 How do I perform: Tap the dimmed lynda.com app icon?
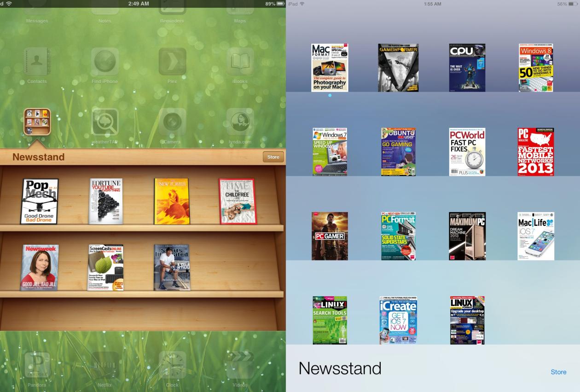[x=240, y=122]
